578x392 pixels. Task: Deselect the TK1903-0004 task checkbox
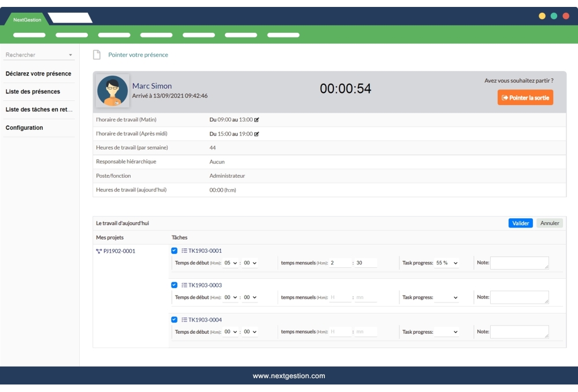tap(175, 320)
